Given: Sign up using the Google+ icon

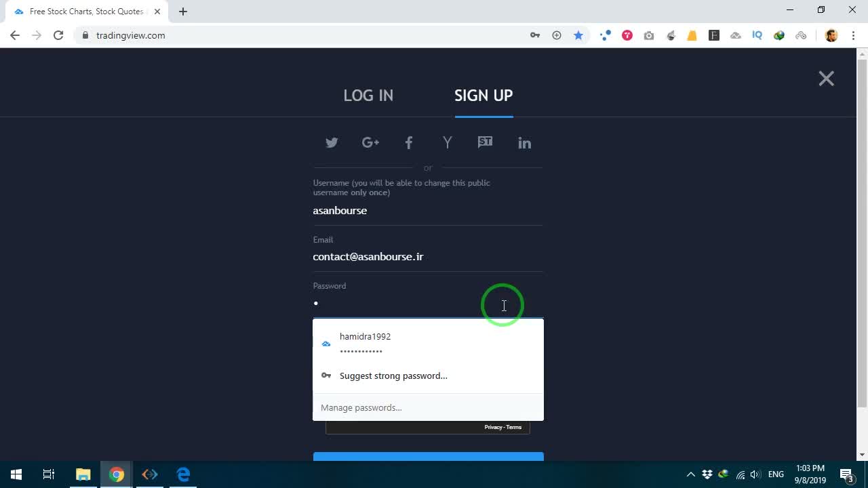Looking at the screenshot, I should pos(370,142).
